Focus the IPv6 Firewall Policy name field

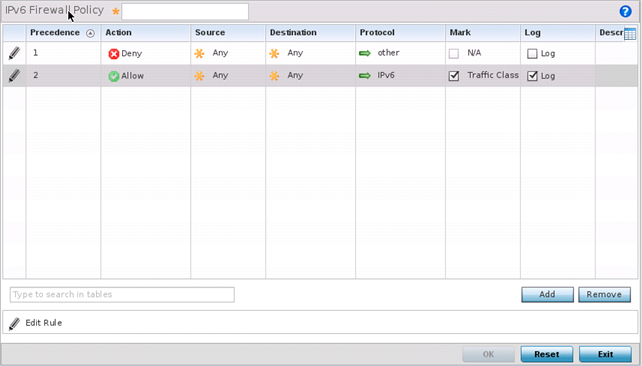point(185,11)
